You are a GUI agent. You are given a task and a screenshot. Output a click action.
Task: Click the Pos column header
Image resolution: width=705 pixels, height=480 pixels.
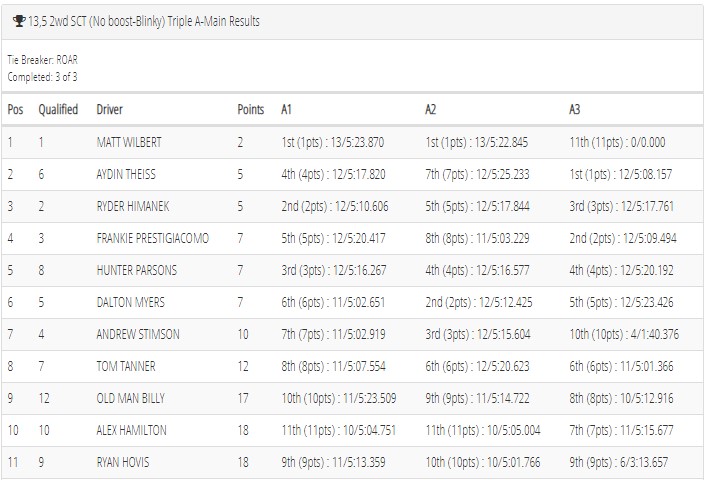pos(15,109)
